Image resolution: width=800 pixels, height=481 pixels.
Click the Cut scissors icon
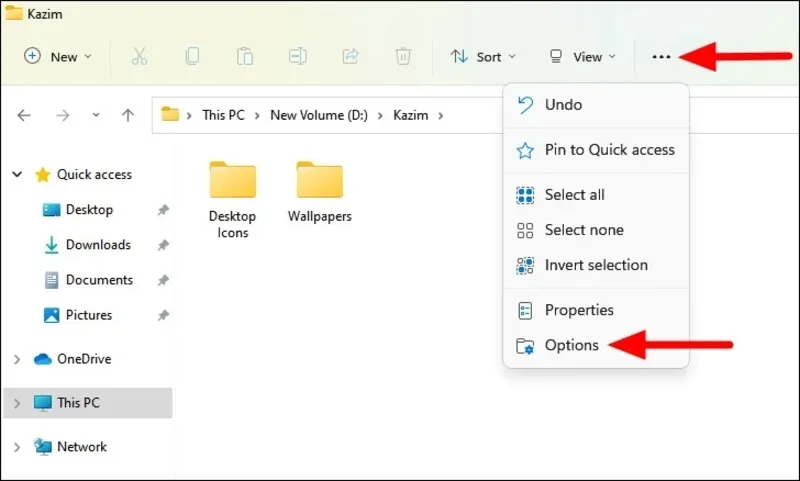139,56
